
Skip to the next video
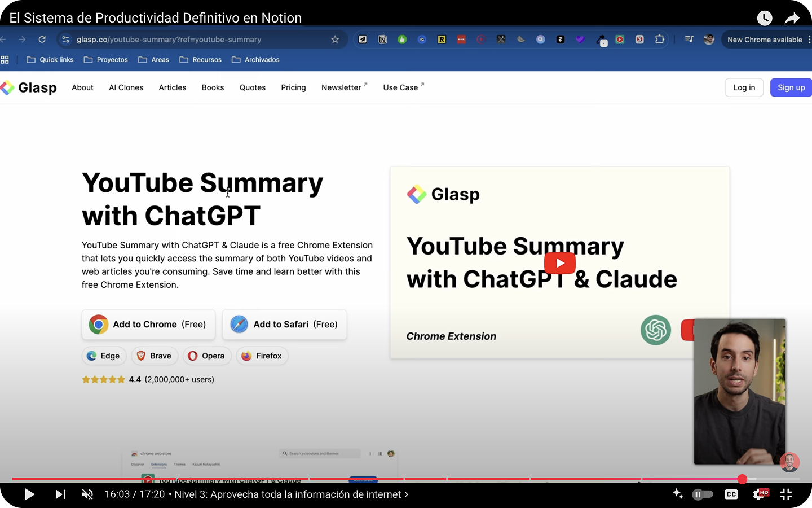[60, 494]
